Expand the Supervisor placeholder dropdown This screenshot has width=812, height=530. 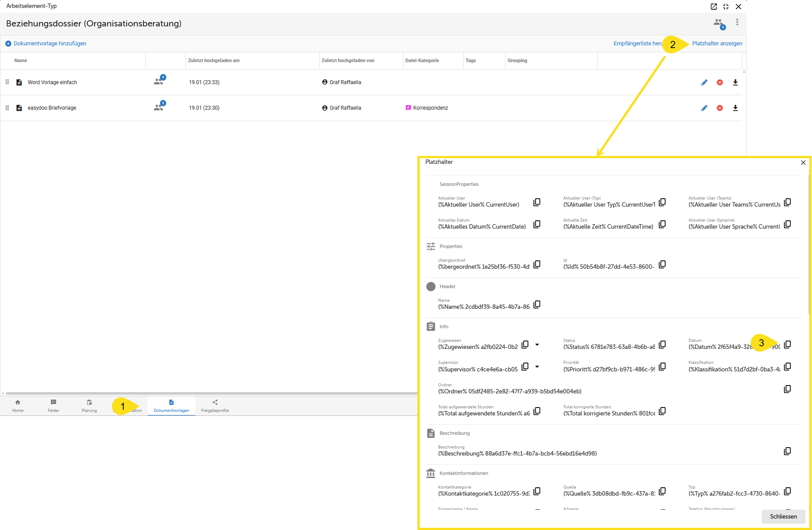[x=537, y=367]
